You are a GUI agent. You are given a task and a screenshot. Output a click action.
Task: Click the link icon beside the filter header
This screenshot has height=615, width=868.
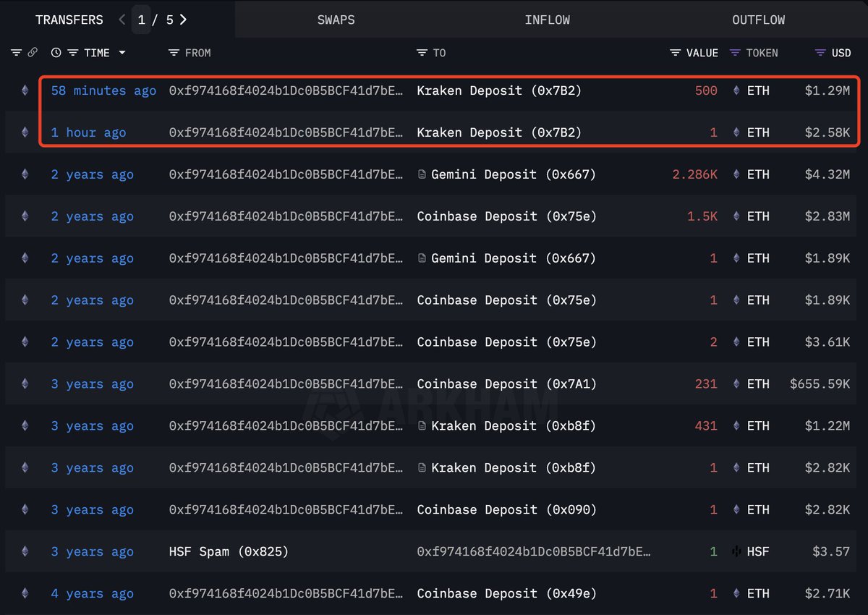tap(33, 53)
